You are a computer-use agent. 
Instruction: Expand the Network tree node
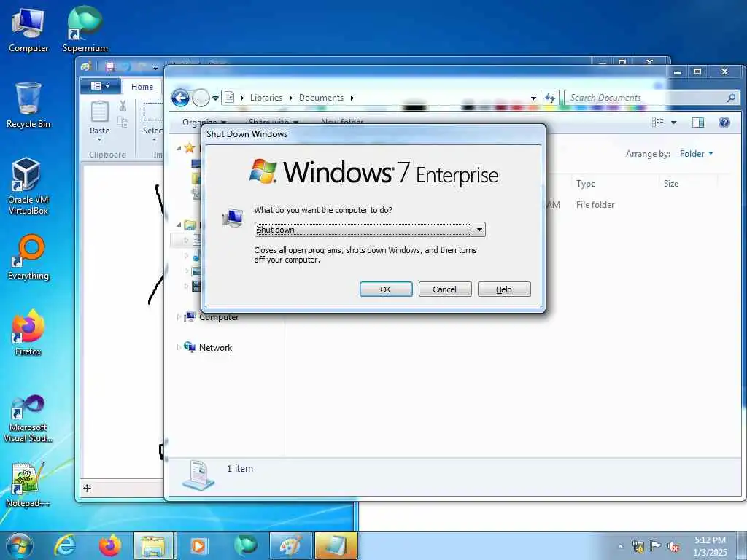tap(179, 348)
